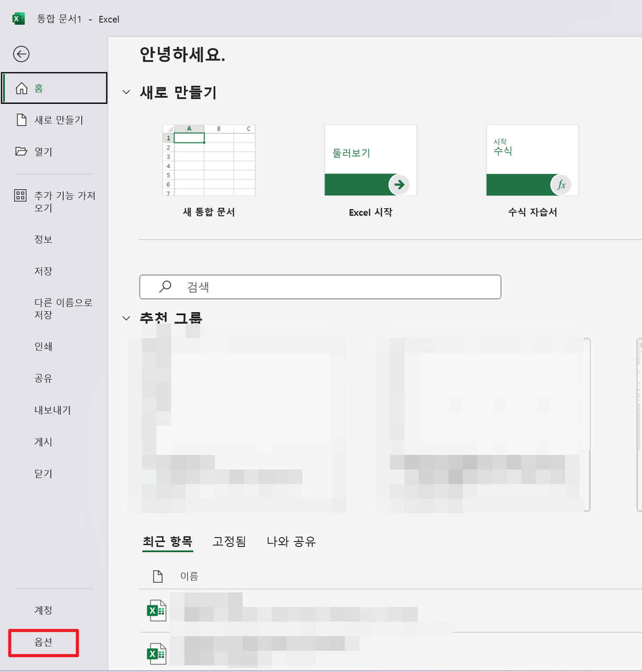Screen dimensions: 642x672
Task: Collapse the 새로 만들기 section
Action: 126,92
